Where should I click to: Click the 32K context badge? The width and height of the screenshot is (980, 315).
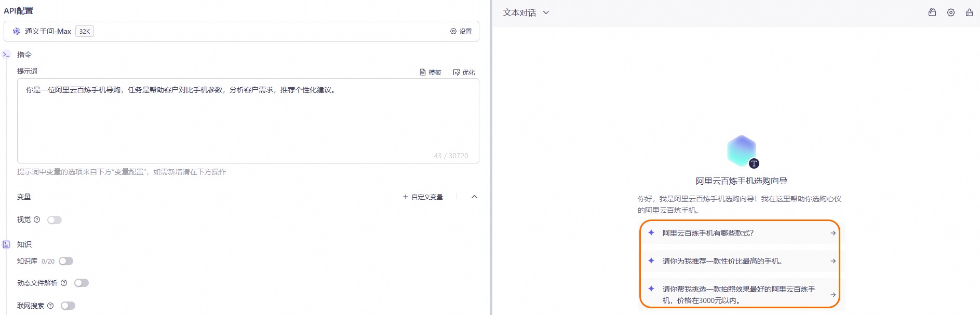85,31
